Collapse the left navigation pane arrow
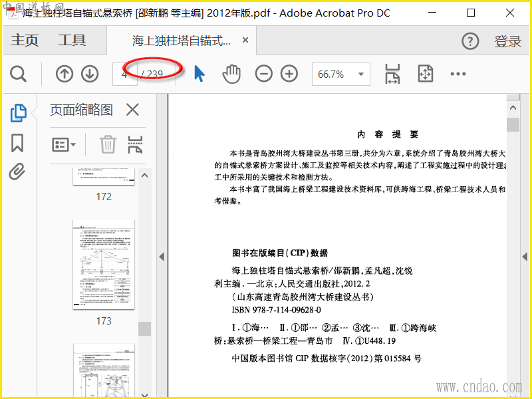The height and width of the screenshot is (399, 532). (x=162, y=257)
